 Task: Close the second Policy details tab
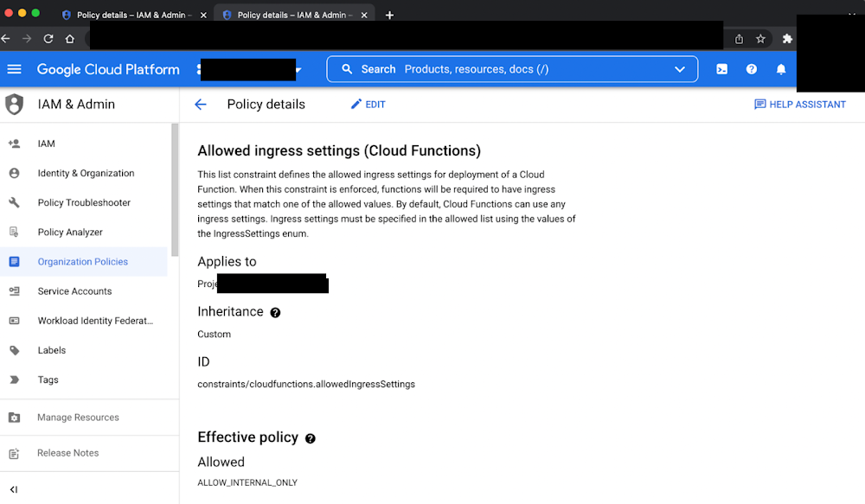pos(364,16)
